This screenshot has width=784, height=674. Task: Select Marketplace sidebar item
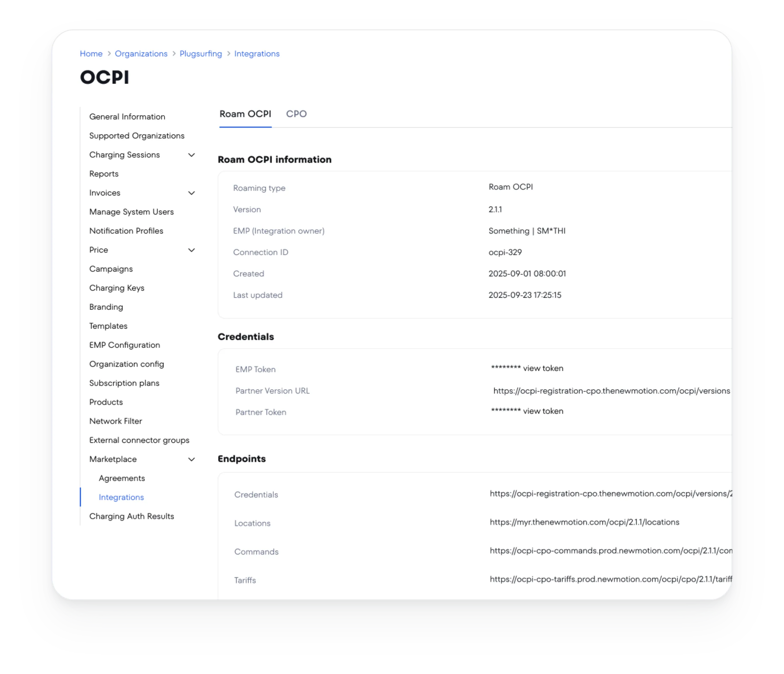(x=113, y=459)
